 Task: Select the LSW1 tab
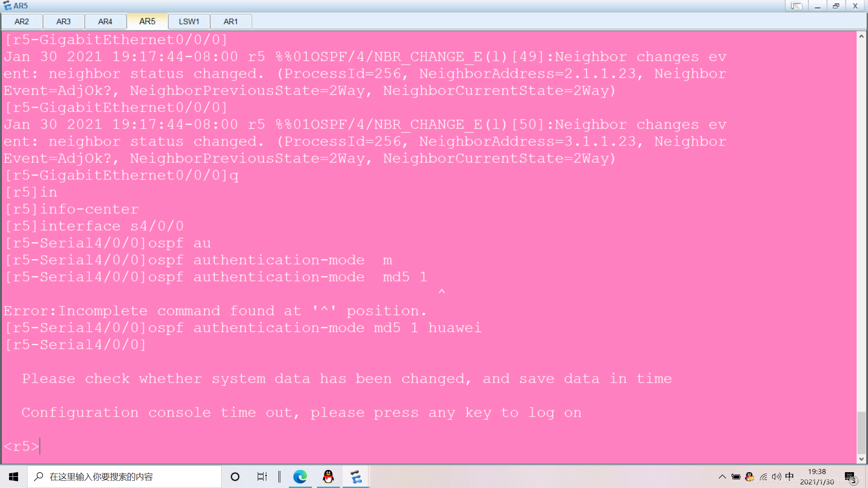(x=189, y=21)
